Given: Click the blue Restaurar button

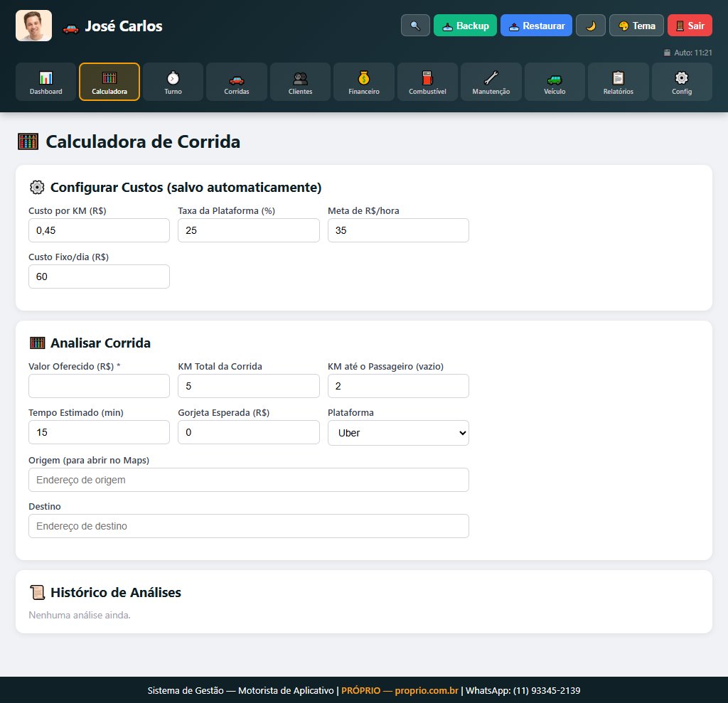Looking at the screenshot, I should (536, 26).
